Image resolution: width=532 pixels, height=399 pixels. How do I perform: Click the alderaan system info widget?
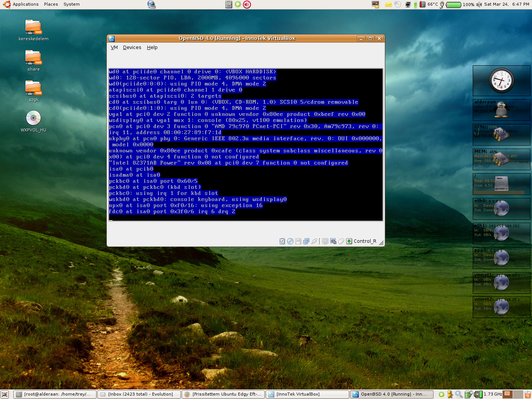(501, 110)
